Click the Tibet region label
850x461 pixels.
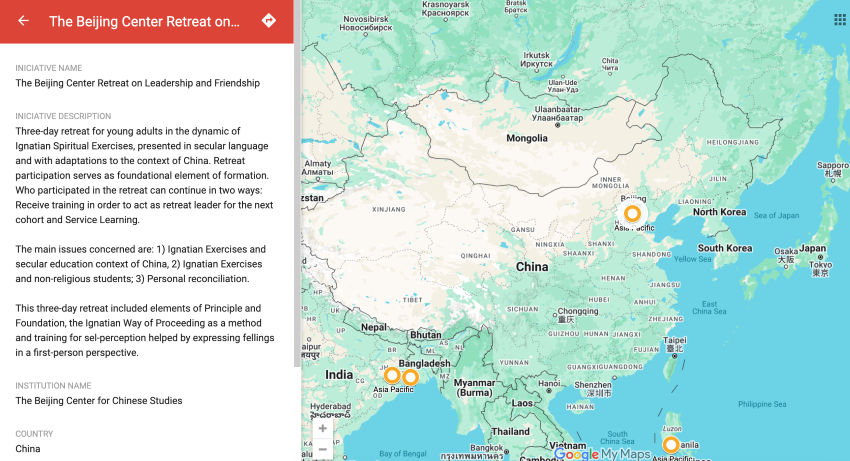(413, 300)
